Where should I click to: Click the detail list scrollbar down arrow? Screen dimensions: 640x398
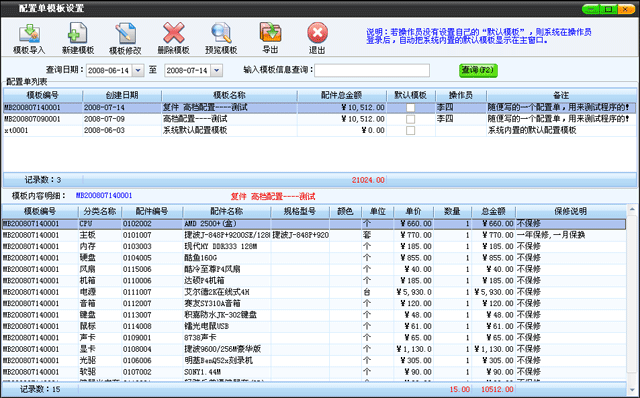tap(632, 389)
